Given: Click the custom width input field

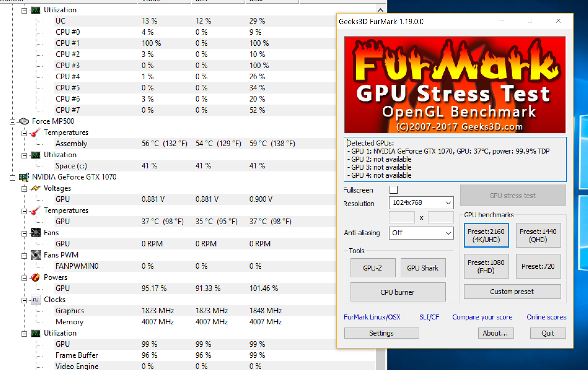Looking at the screenshot, I should click(402, 217).
